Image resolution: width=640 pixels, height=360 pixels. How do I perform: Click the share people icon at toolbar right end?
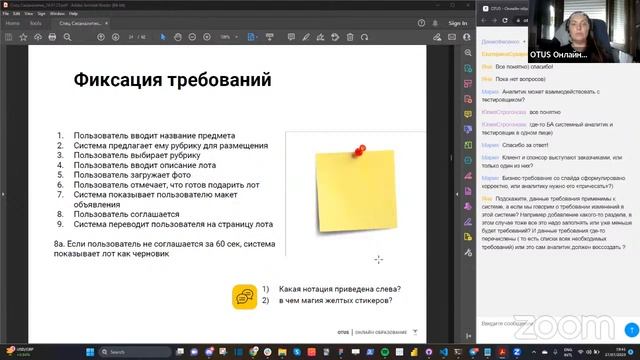point(467,37)
